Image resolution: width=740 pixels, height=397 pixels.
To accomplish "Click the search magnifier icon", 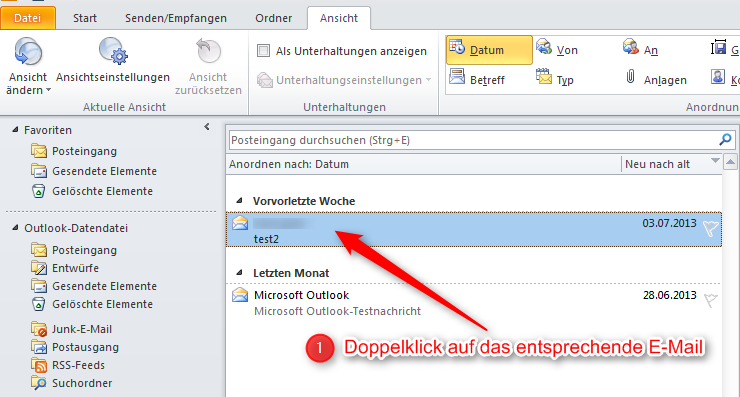I will [725, 140].
